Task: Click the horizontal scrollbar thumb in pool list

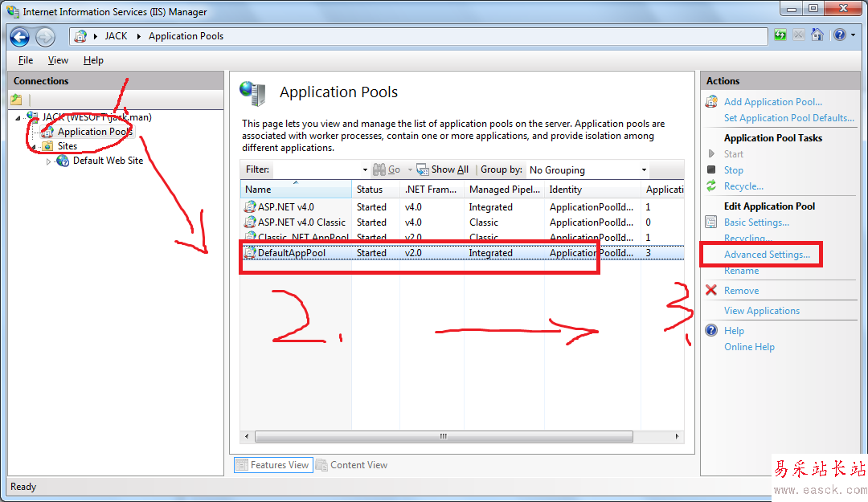Action: pyautogui.click(x=444, y=436)
